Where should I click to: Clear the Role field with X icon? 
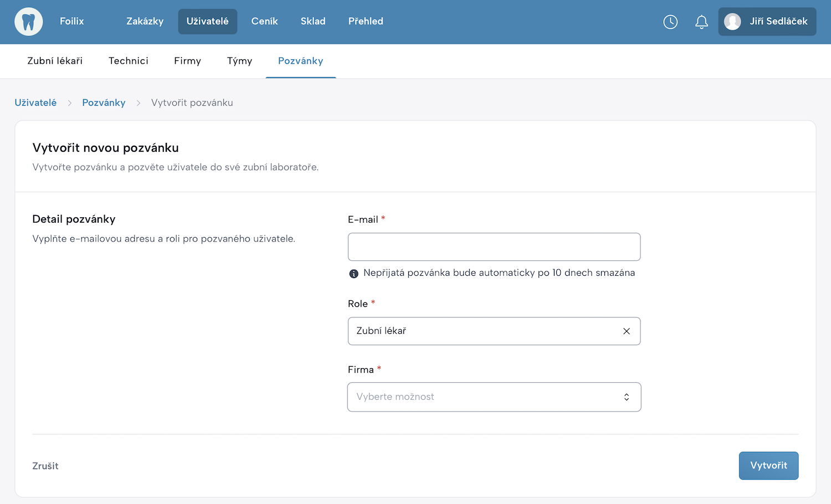tap(627, 331)
